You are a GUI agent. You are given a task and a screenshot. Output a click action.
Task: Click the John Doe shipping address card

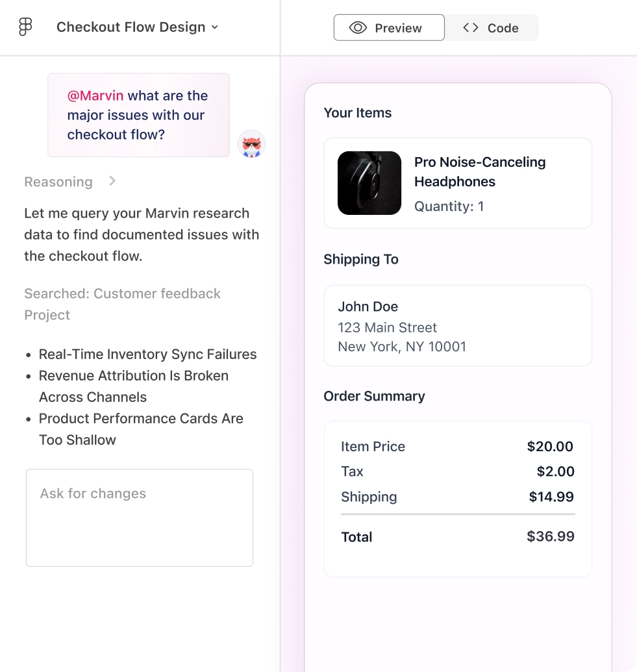458,326
